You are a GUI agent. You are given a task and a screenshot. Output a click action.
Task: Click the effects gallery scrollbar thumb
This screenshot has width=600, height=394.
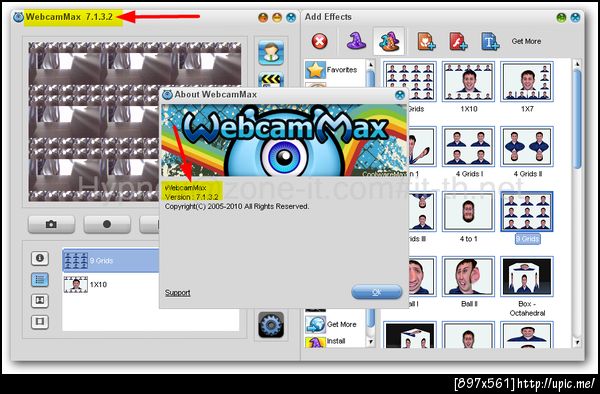[577, 119]
